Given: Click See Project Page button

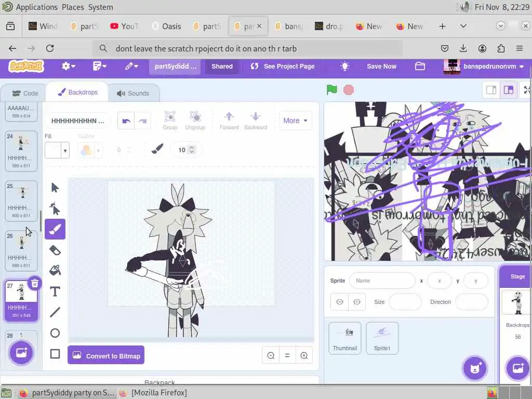Looking at the screenshot, I should pos(282,66).
